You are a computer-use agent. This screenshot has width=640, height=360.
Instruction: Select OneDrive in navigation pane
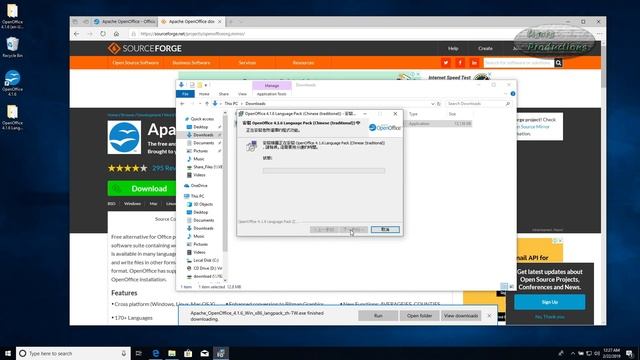pyautogui.click(x=199, y=186)
